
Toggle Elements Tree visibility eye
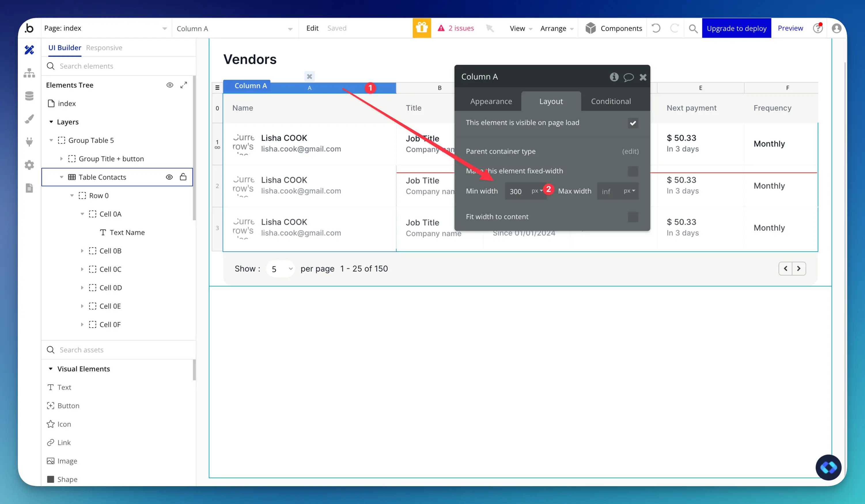[170, 85]
